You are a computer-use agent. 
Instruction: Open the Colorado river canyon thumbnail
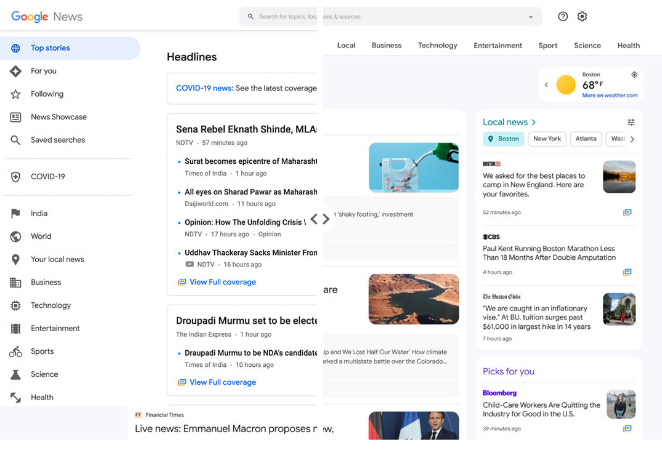tap(414, 299)
